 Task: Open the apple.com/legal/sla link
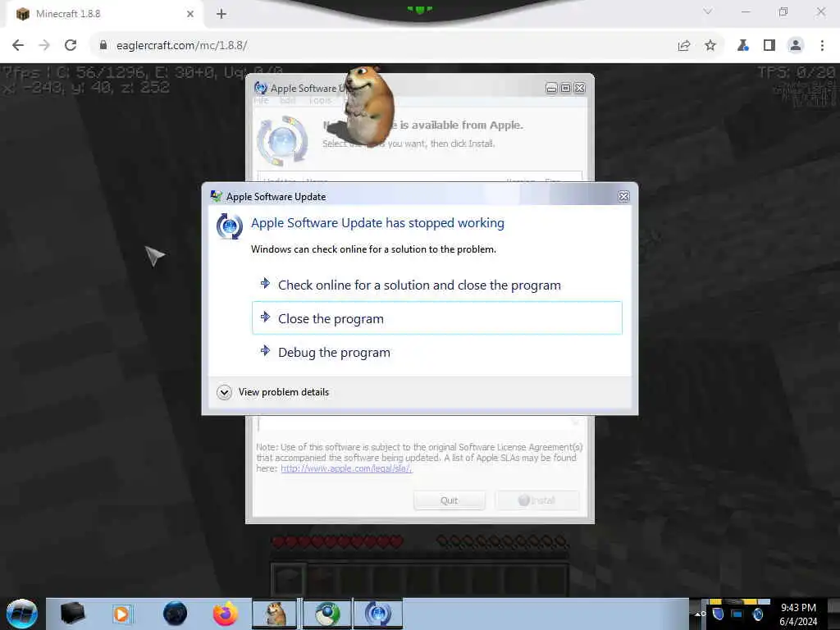pyautogui.click(x=346, y=468)
